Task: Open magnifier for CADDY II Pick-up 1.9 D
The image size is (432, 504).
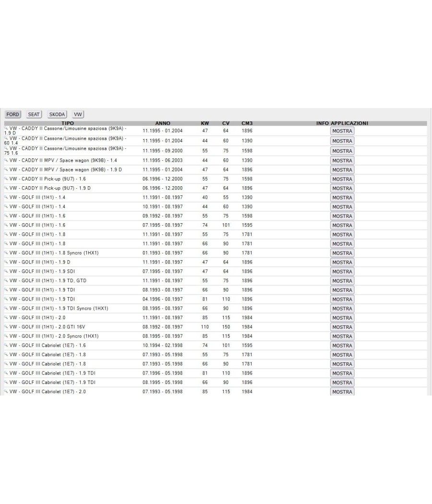Action: click(x=6, y=188)
